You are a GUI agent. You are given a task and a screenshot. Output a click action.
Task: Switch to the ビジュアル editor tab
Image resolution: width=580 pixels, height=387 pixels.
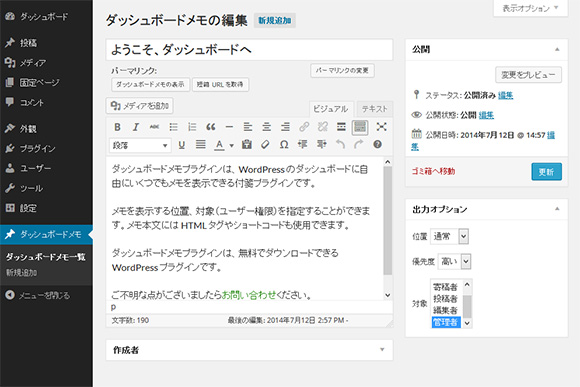pos(331,109)
